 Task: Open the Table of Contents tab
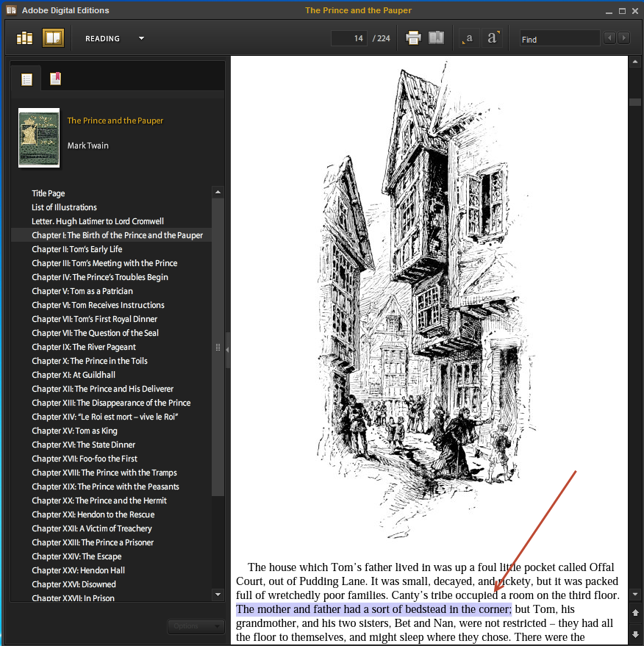coord(27,79)
